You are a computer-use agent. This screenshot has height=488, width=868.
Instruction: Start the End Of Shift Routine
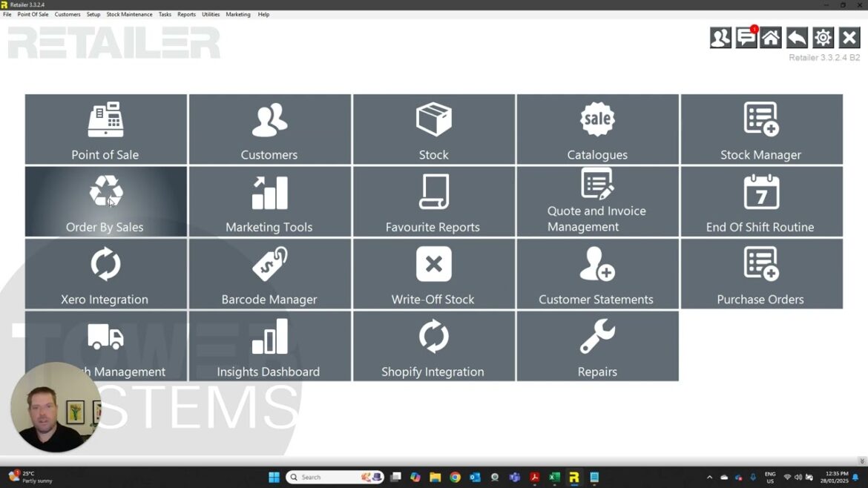[x=761, y=201]
